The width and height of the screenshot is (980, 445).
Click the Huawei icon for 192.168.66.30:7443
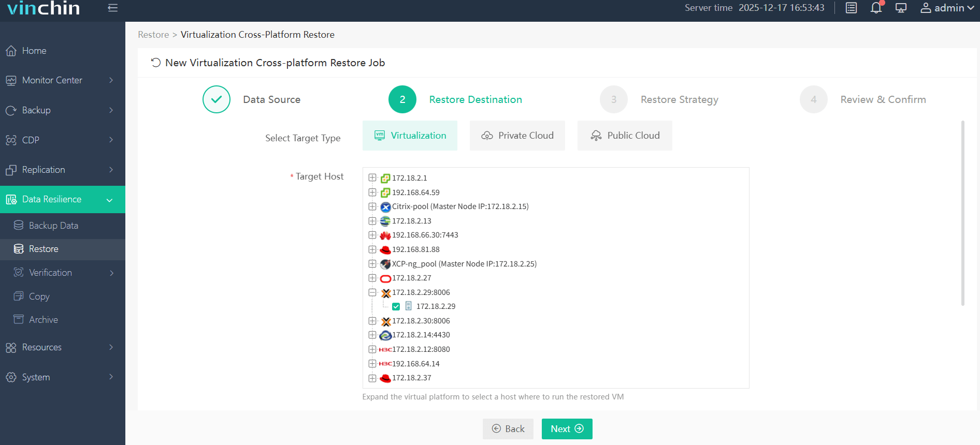click(x=385, y=235)
